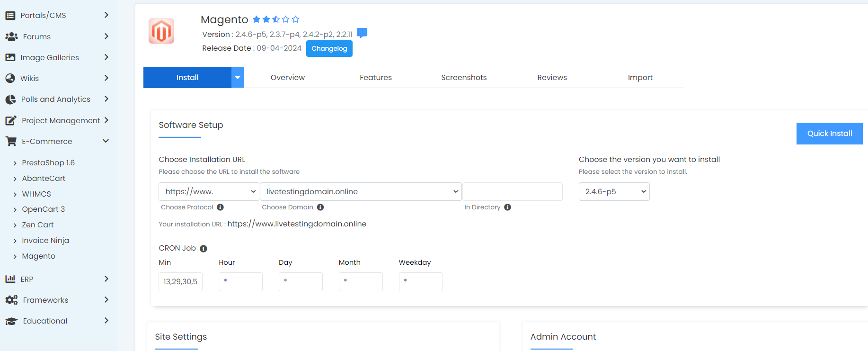The width and height of the screenshot is (868, 351).
Task: Open the livetestingdomain.online domain dropdown
Action: click(x=361, y=191)
